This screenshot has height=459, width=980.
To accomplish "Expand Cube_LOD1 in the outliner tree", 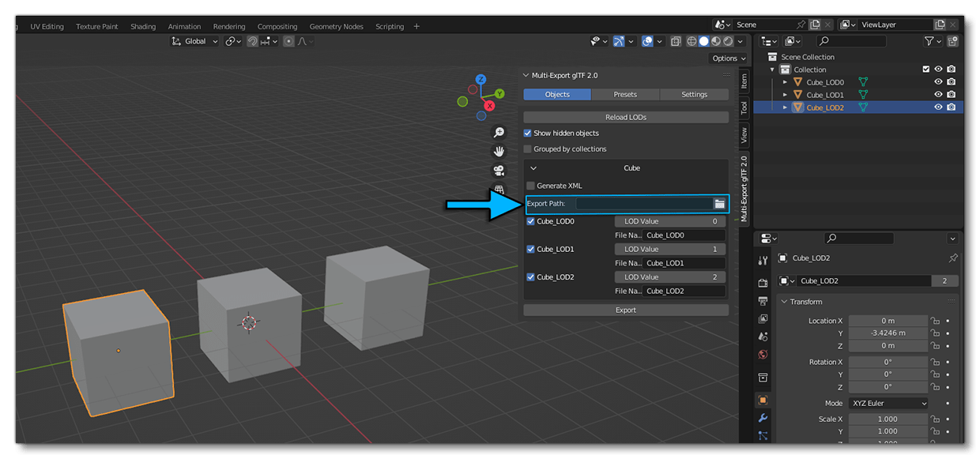I will 785,95.
